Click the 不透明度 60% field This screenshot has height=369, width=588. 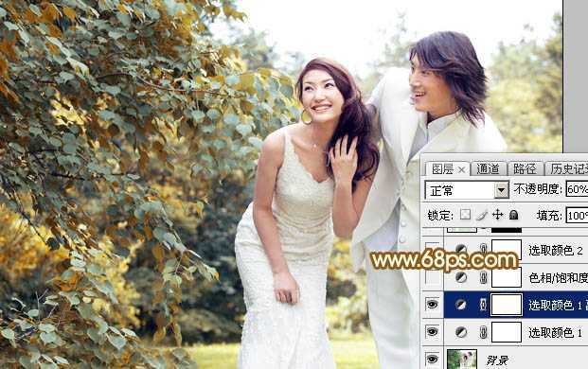[x=577, y=189]
